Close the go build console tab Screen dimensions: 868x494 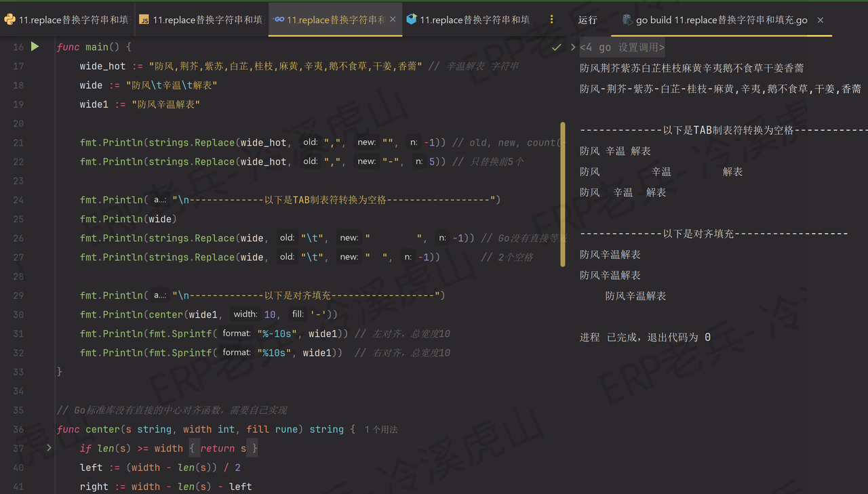[x=820, y=20]
